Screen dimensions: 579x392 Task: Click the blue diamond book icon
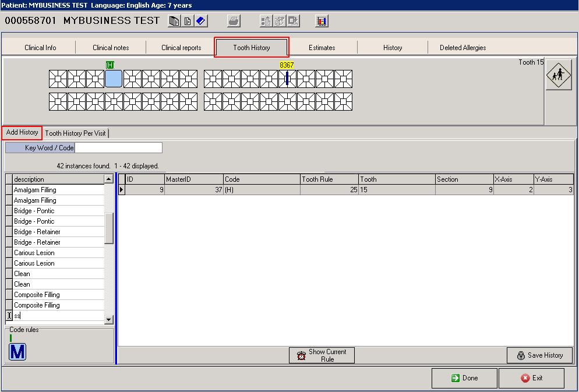click(200, 21)
